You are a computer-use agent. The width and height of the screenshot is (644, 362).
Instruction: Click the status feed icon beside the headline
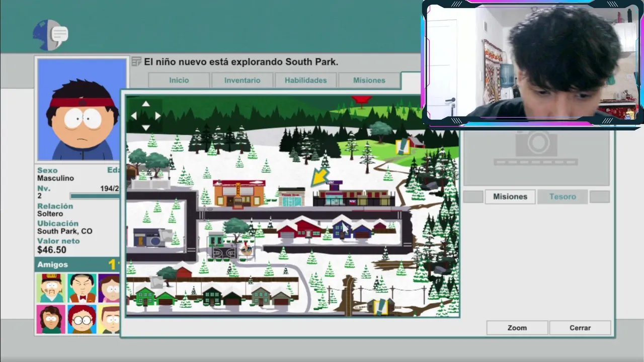136,62
